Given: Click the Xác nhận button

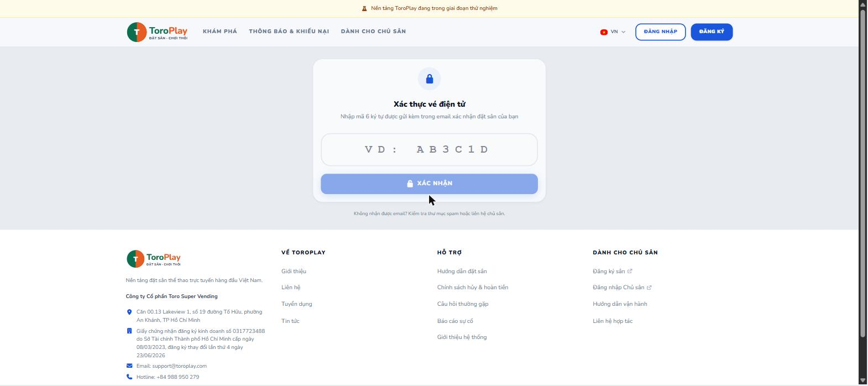Looking at the screenshot, I should pyautogui.click(x=430, y=184).
